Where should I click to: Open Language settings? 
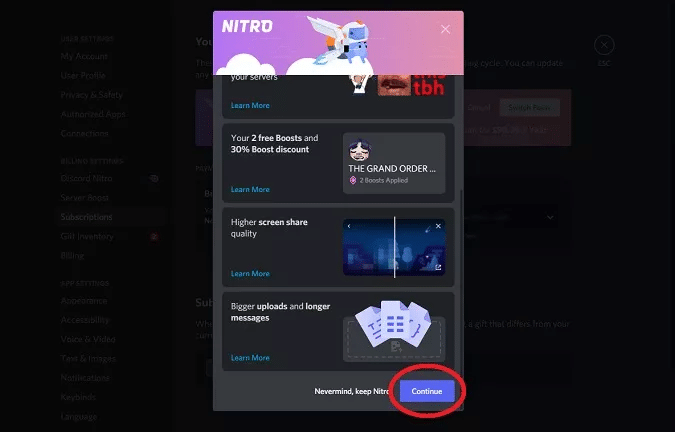pos(79,417)
